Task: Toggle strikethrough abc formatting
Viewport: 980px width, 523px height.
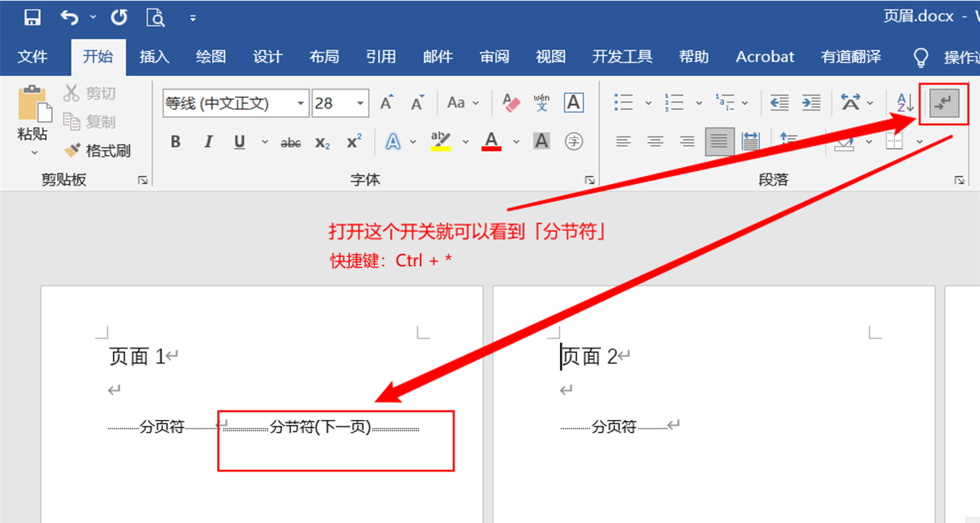Action: pos(291,142)
